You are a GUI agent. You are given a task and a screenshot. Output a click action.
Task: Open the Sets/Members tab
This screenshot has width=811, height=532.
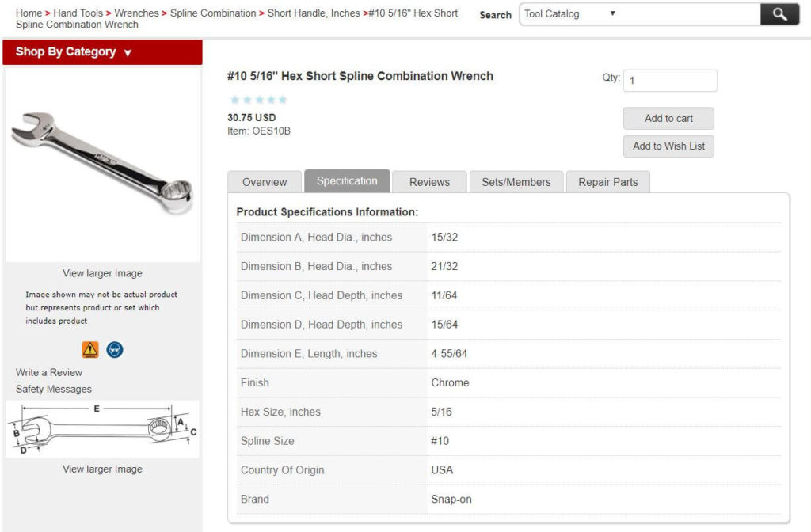click(516, 182)
